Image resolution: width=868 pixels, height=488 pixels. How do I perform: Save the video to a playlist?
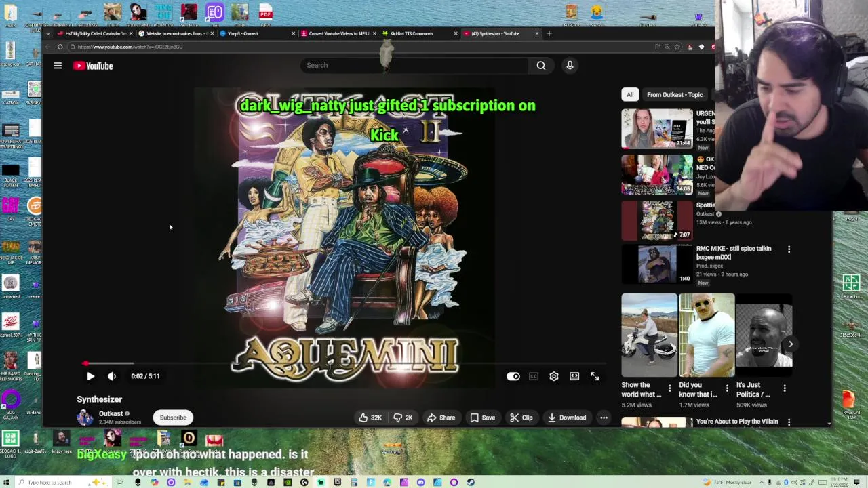pos(483,418)
